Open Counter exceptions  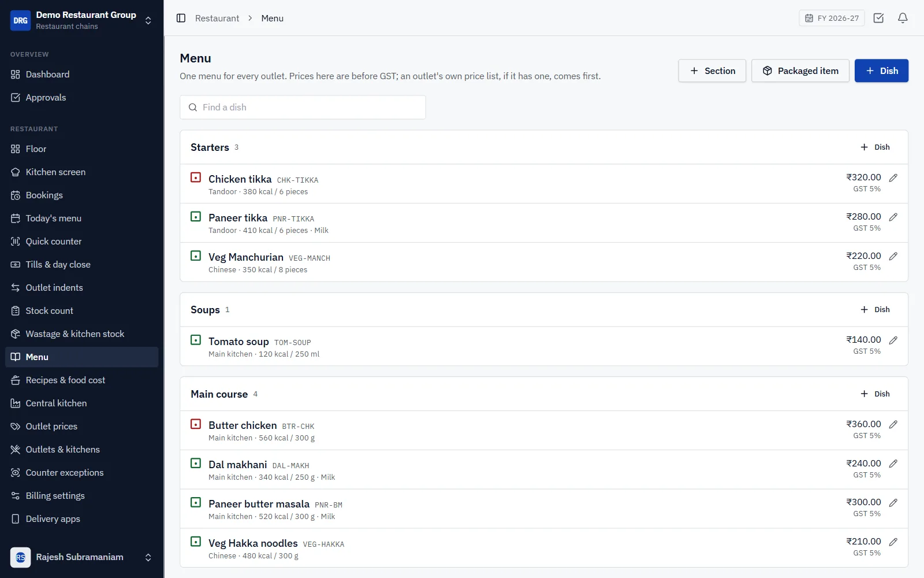[81, 473]
